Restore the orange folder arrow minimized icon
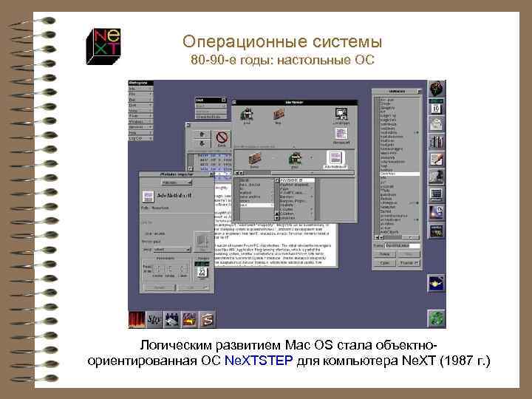Screen dimensions: 532x399 (x=190, y=319)
